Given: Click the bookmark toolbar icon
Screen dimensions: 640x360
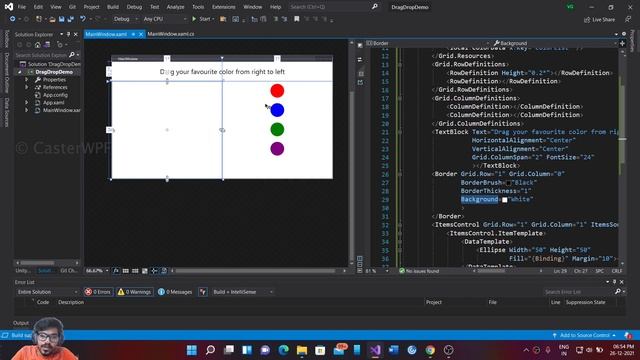Looking at the screenshot, I should pos(297,19).
